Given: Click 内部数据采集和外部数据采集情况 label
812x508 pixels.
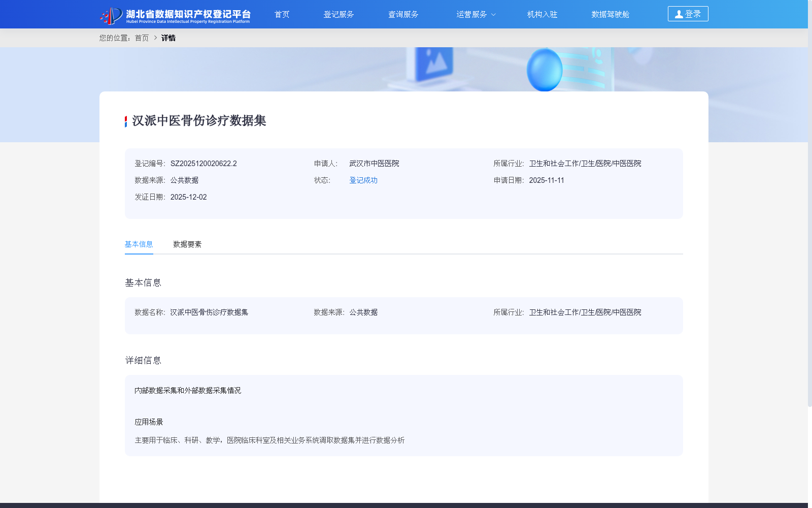Looking at the screenshot, I should coord(188,391).
